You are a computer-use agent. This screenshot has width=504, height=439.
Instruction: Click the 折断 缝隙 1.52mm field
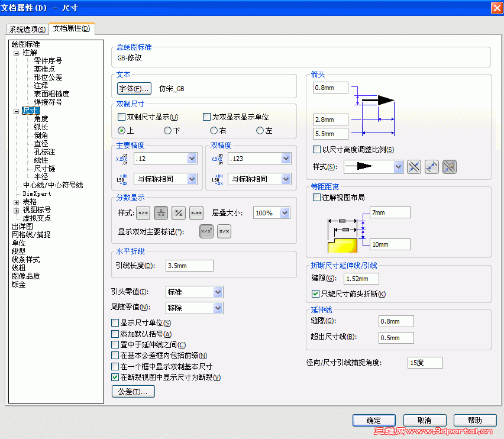(x=361, y=279)
